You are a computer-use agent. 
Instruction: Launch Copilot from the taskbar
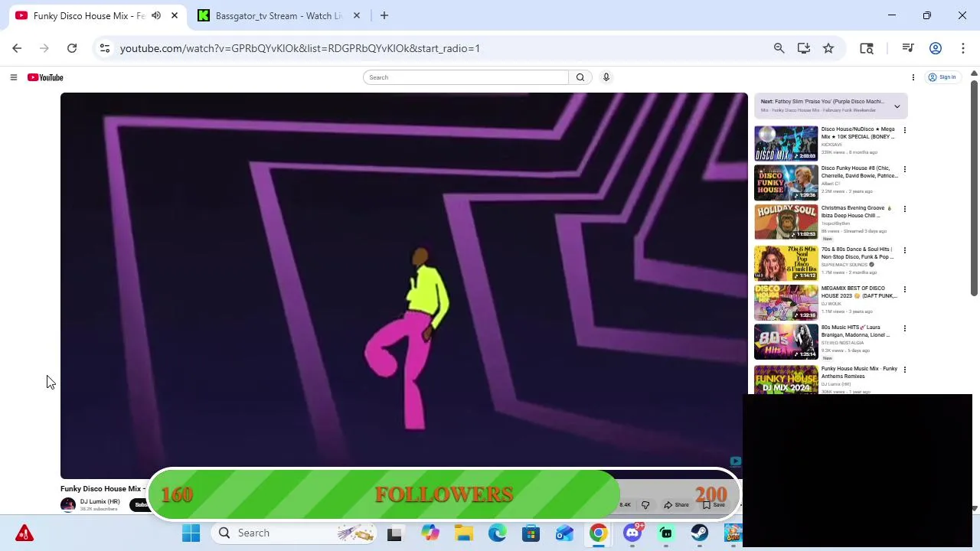tap(430, 533)
